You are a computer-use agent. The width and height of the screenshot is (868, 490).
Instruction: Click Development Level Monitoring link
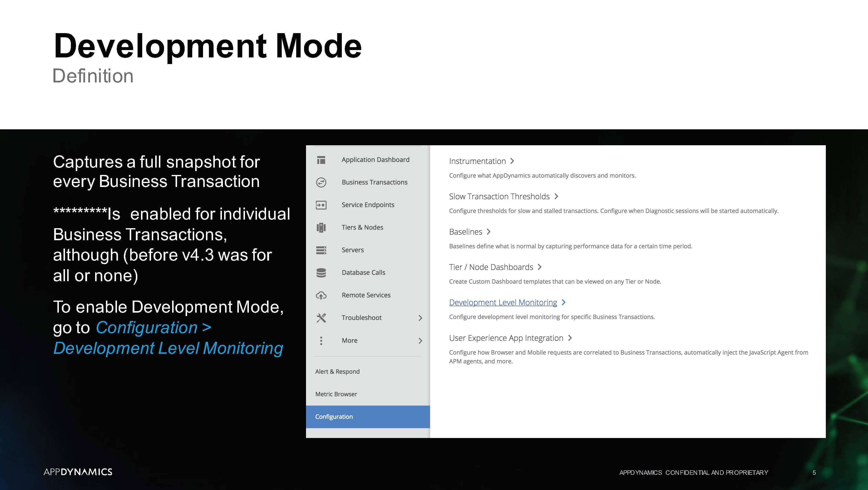(x=503, y=303)
